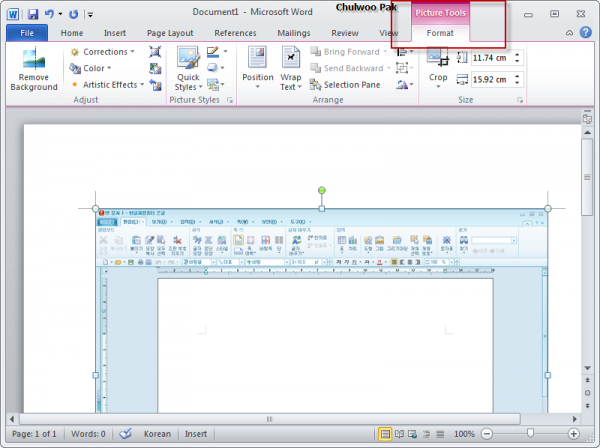Click zoom out minus button
This screenshot has width=600, height=448.
coord(486,434)
